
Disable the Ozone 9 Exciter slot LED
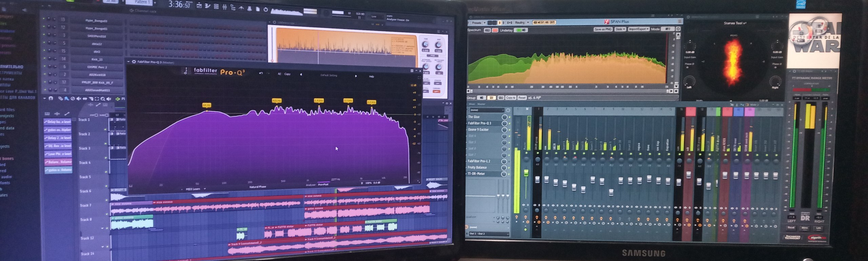(510, 130)
